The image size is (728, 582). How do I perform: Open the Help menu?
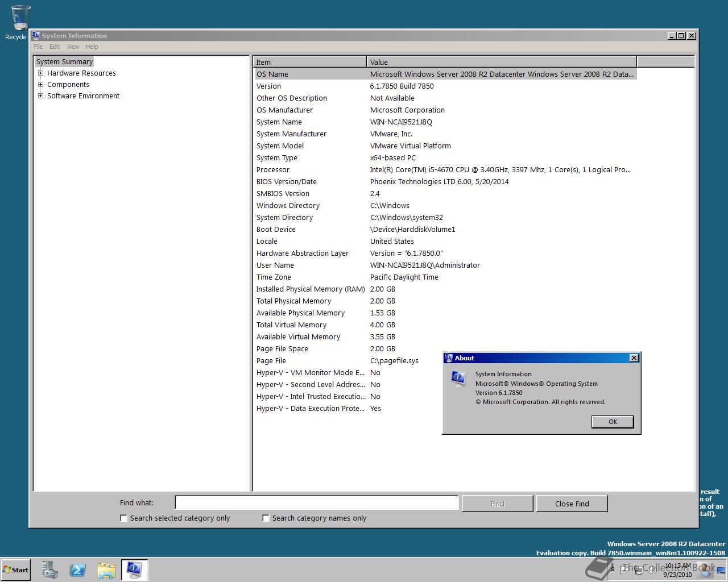[92, 47]
